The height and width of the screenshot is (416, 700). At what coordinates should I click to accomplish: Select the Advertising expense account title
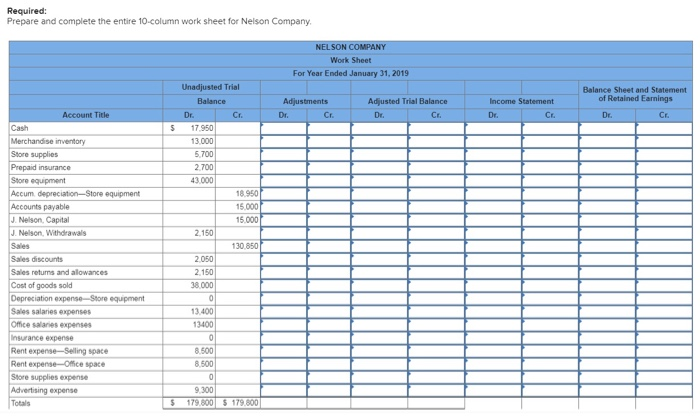(x=44, y=390)
